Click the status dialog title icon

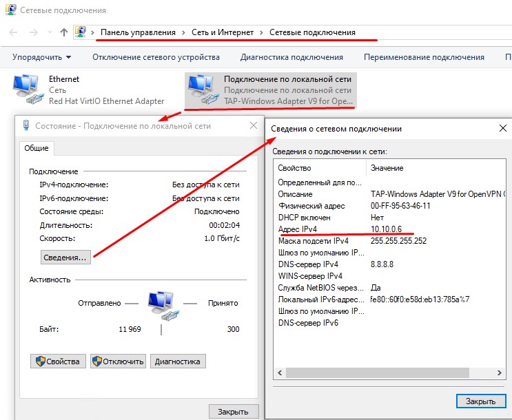[26, 125]
